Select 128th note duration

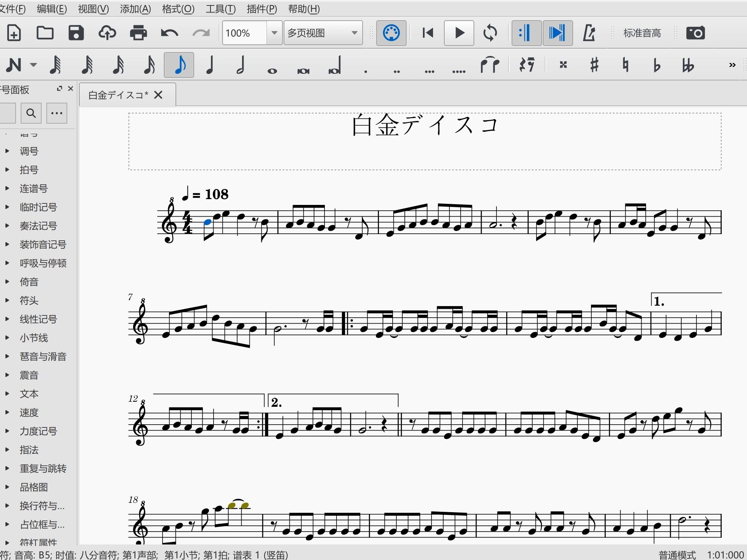[x=56, y=65]
